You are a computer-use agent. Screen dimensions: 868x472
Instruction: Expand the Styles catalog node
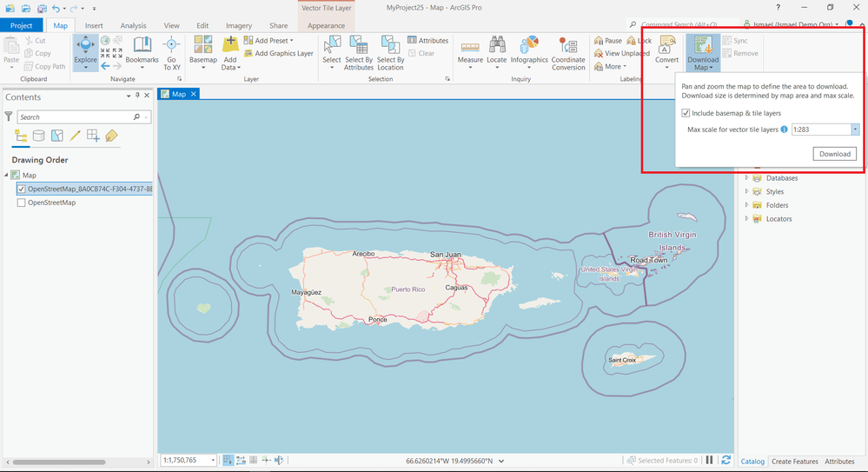click(746, 191)
